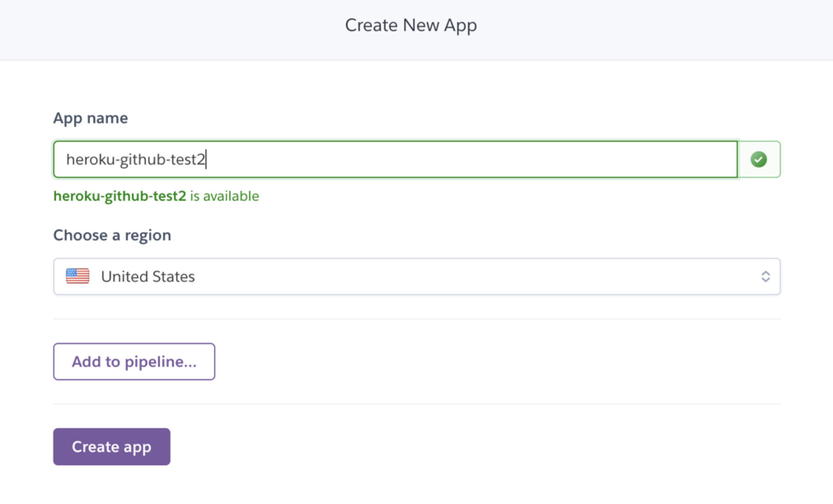The width and height of the screenshot is (833, 504).
Task: Click the green availability checkmark icon
Action: coord(758,159)
